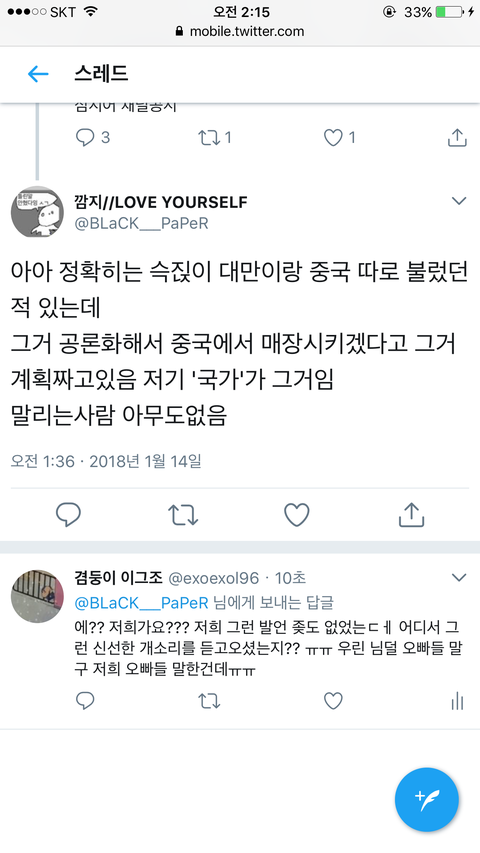The width and height of the screenshot is (480, 853).
Task: Like the top tweet with 1 like
Action: tap(340, 138)
